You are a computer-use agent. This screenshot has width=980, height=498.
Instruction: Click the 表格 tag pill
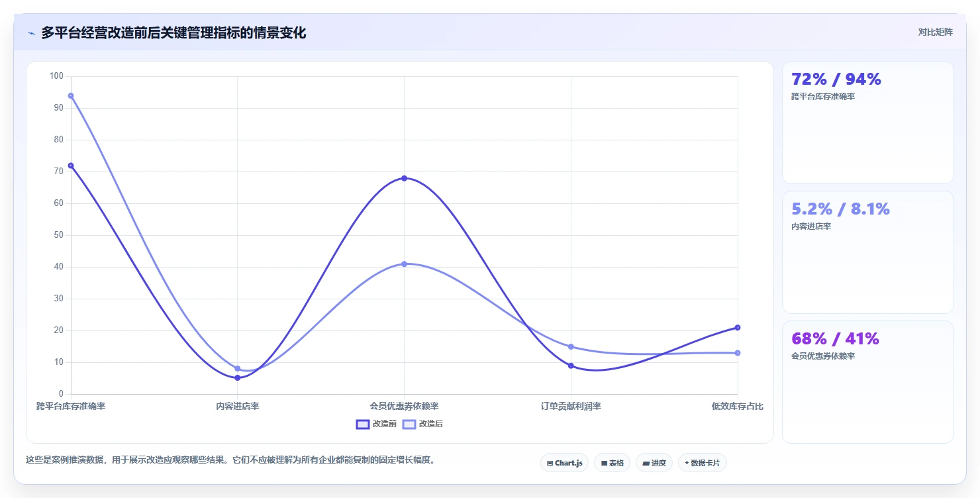612,463
